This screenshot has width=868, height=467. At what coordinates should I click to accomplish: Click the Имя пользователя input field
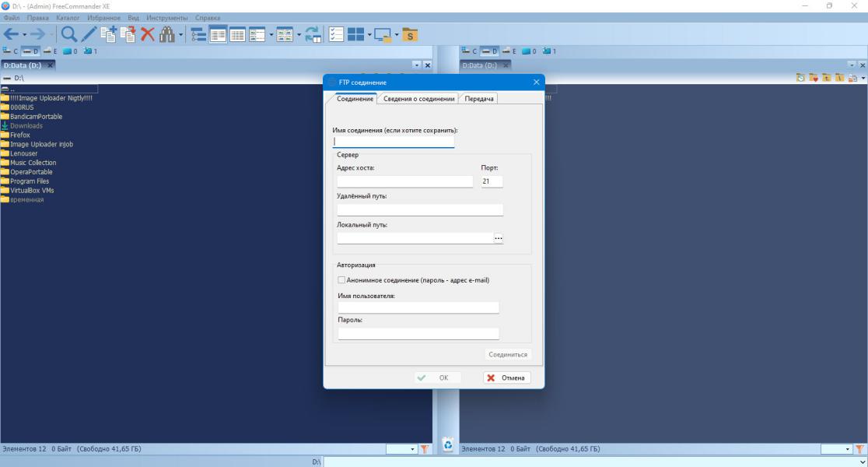(x=418, y=307)
